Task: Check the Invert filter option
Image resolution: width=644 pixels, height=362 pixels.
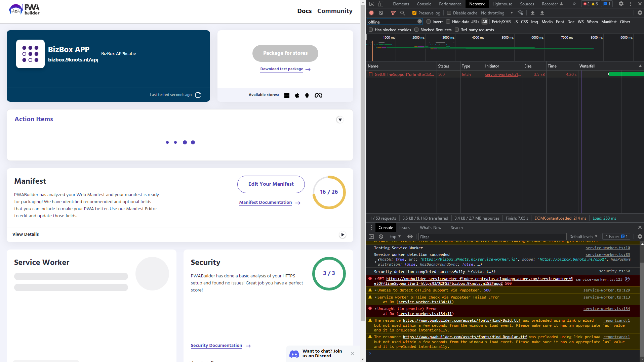Action: click(x=429, y=21)
